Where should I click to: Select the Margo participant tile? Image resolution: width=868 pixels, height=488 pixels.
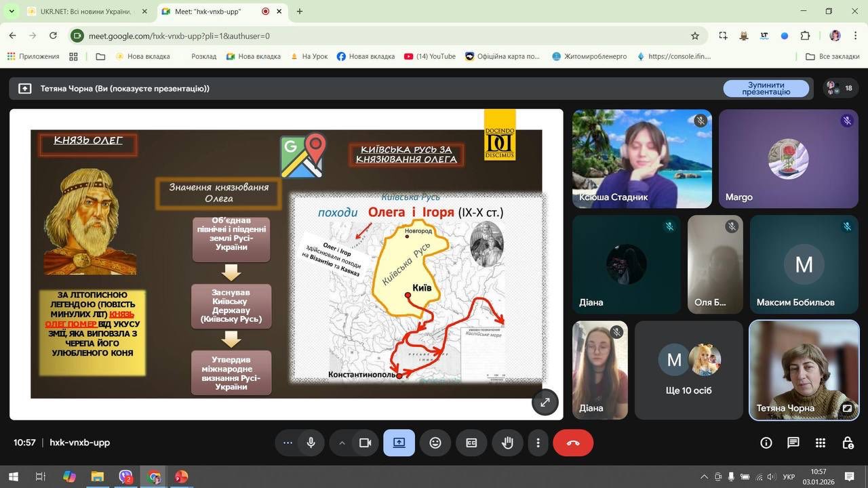788,159
